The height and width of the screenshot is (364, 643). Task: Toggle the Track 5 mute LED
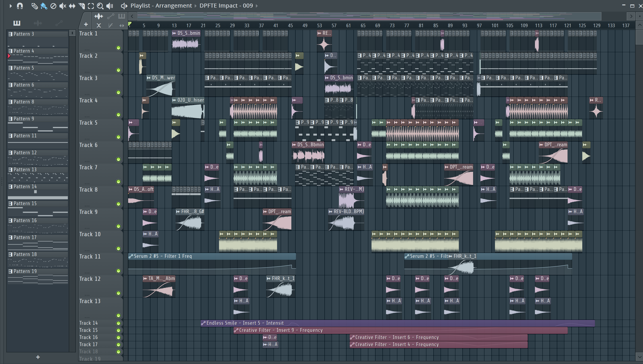tap(118, 137)
